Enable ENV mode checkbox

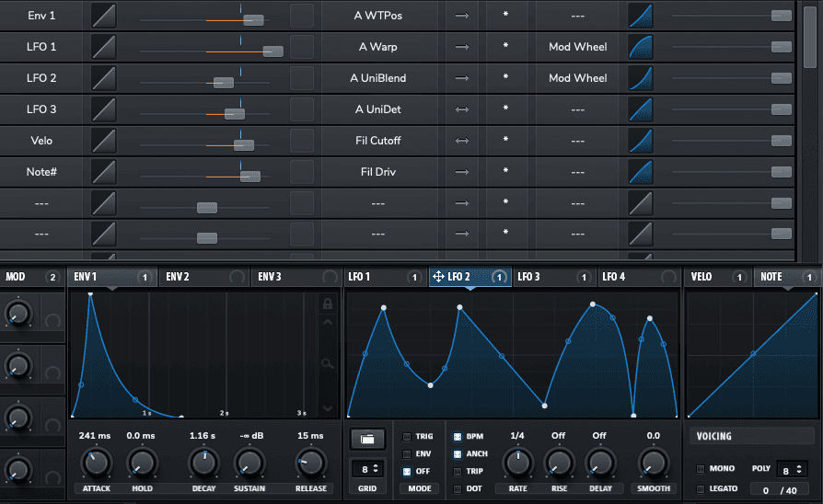point(407,453)
